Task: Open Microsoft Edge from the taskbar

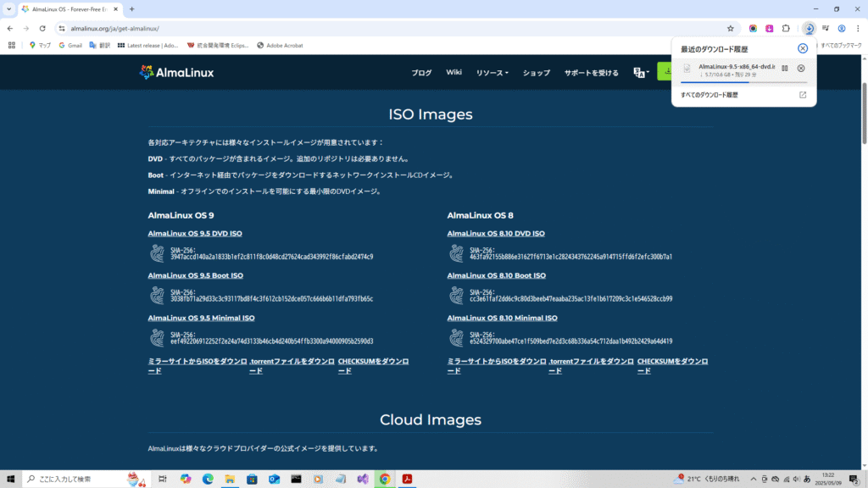Action: [208, 480]
